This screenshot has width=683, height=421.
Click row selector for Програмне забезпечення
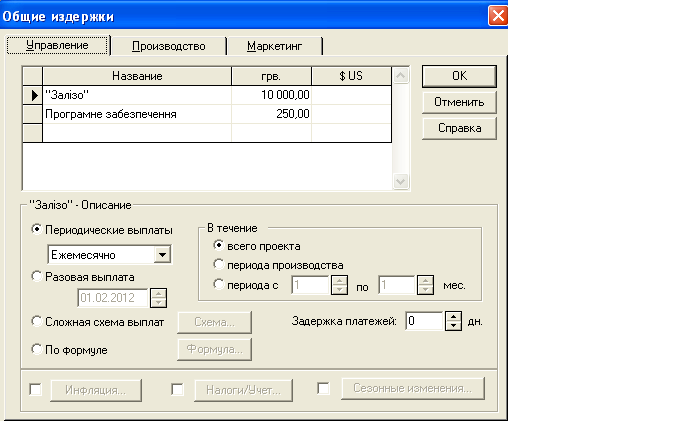33,114
